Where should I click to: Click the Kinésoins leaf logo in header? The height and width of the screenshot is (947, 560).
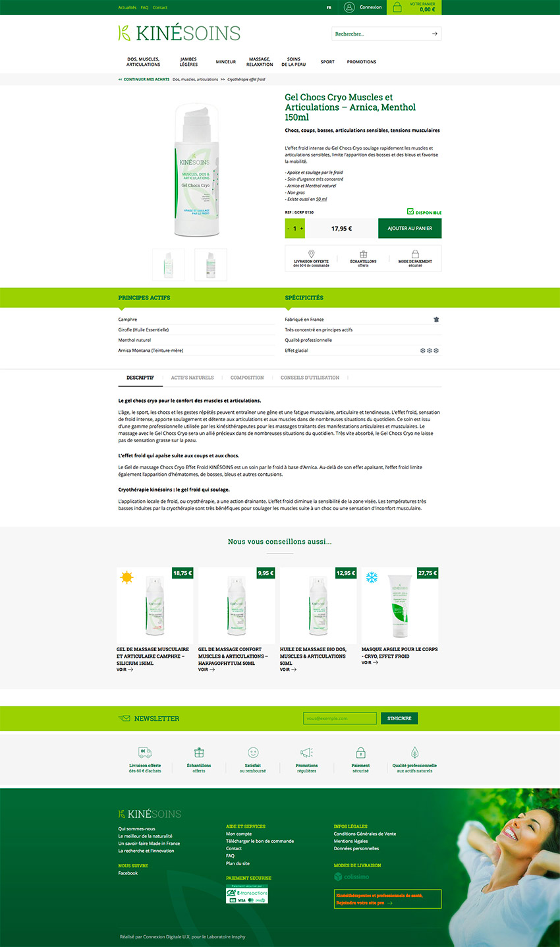[124, 33]
